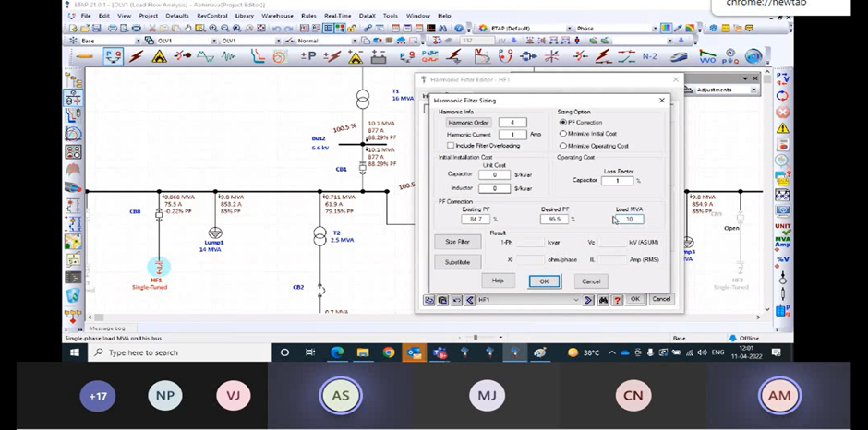868x430 pixels.
Task: Click the Print icon in toolbar
Action: (x=113, y=29)
